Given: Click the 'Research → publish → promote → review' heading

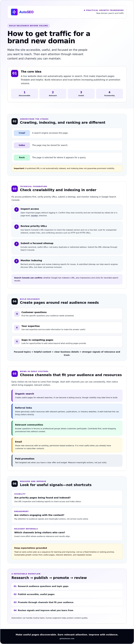Looking at the screenshot, I should 49,578.
